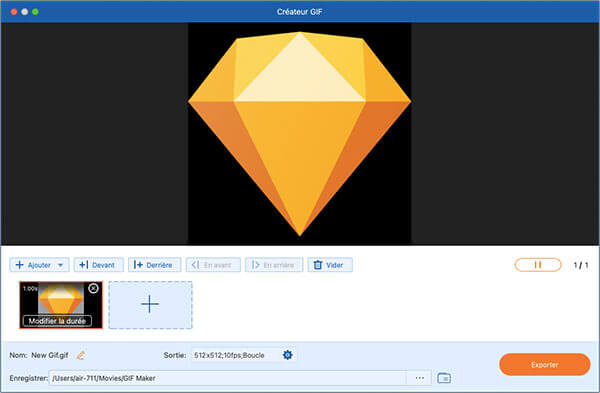The height and width of the screenshot is (393, 600).
Task: Clear all frames with Vider
Action: (x=330, y=265)
